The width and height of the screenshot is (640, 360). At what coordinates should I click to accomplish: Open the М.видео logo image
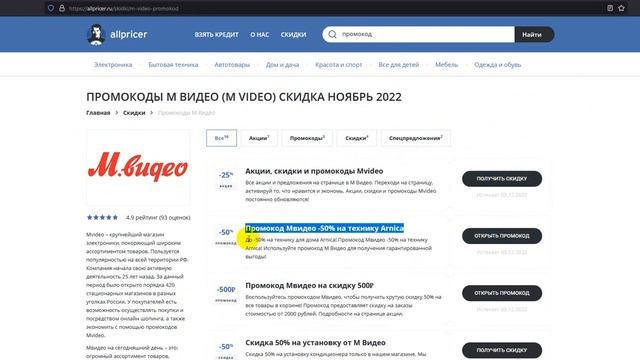coord(138,167)
